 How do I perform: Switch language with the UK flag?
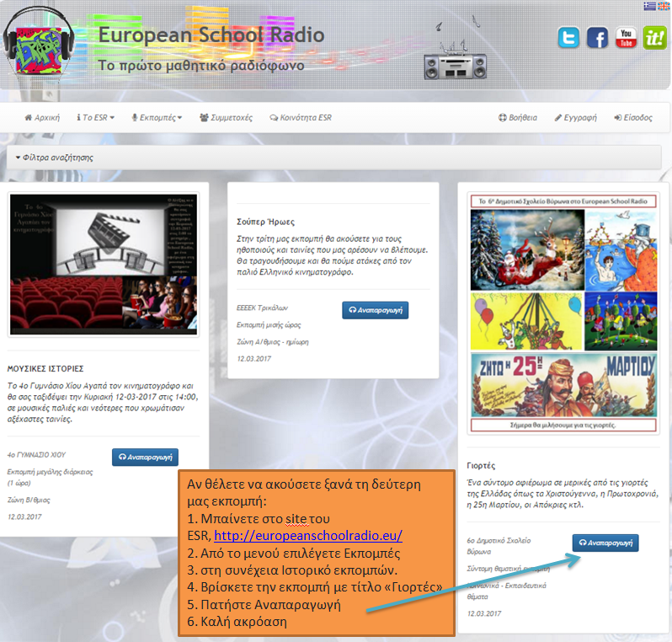click(x=664, y=5)
